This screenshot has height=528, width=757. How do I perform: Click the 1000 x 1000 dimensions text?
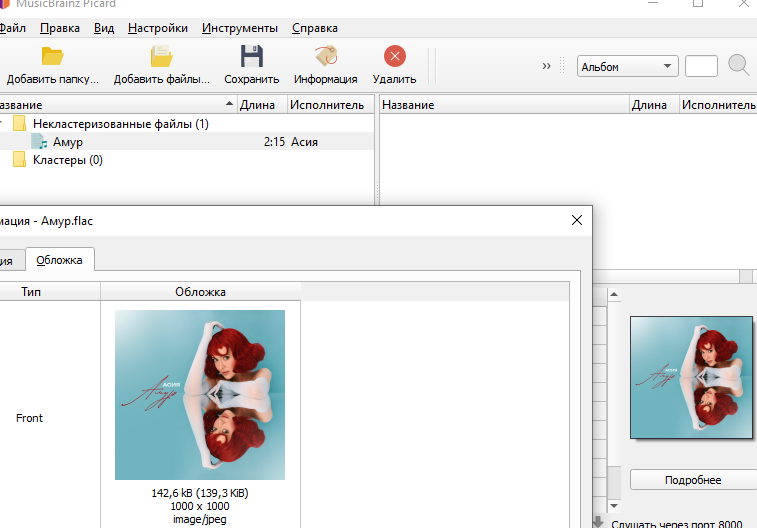(200, 506)
